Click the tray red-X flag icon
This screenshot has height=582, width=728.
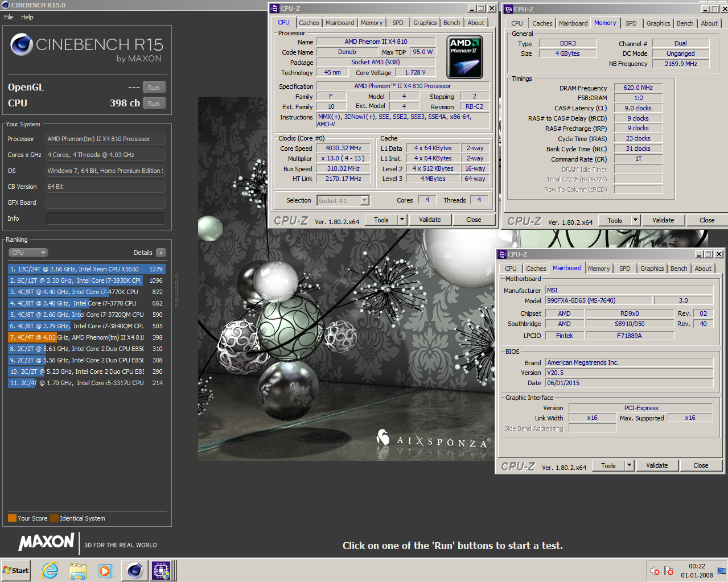[669, 571]
